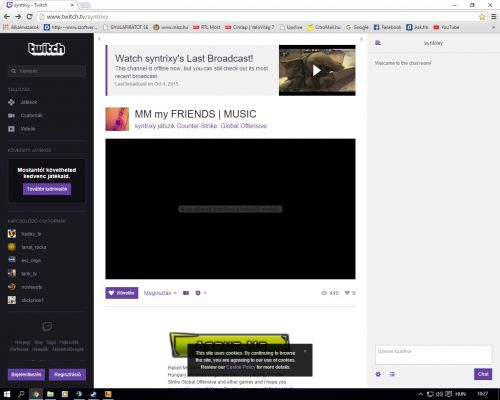Click the Steam icon in the taskbar
500x400 pixels.
point(93,394)
